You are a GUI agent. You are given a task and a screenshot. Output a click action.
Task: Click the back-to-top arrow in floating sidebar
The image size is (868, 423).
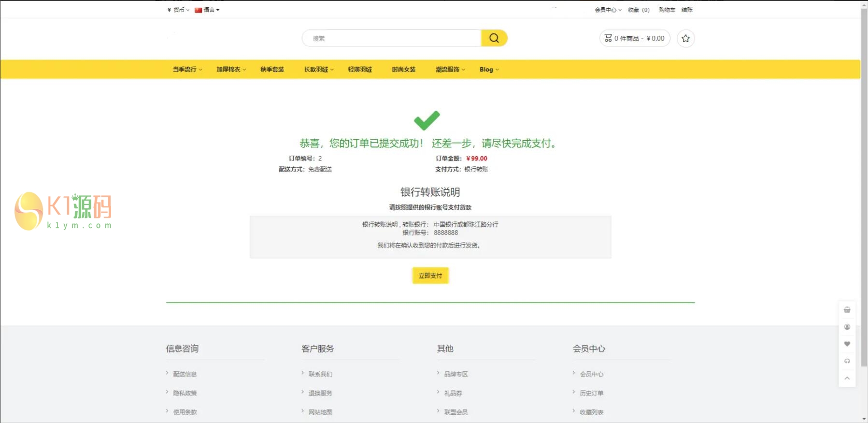[847, 378]
